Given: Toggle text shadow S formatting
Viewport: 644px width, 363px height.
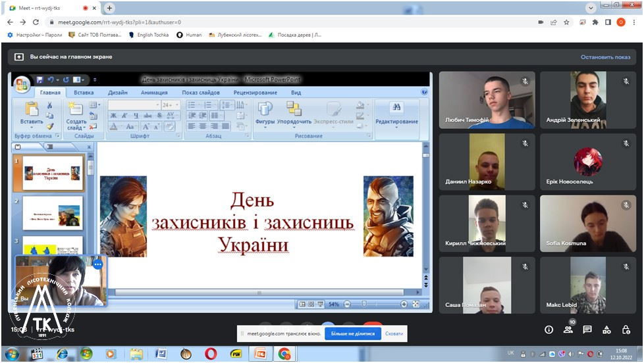Looking at the screenshot, I should pyautogui.click(x=159, y=116).
